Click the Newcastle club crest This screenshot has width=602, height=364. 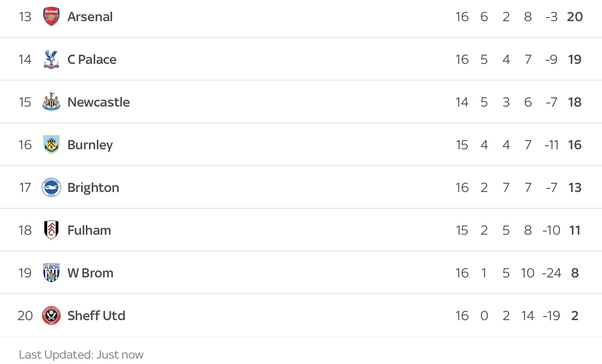51,102
